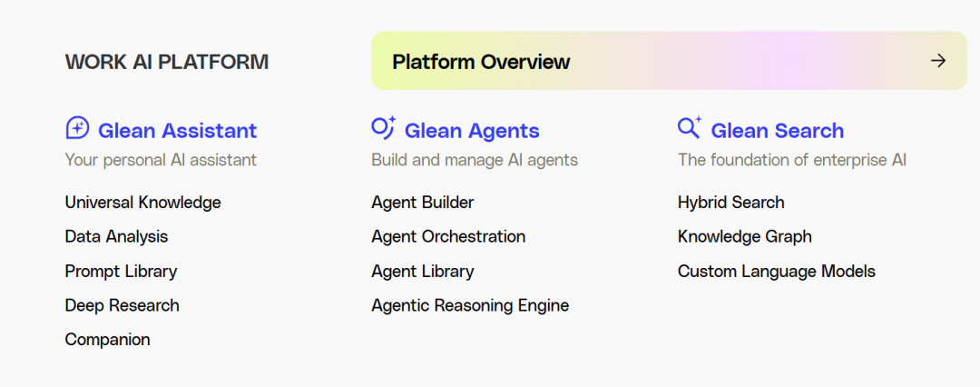Go to Agent Library
This screenshot has width=980, height=387.
click(422, 271)
